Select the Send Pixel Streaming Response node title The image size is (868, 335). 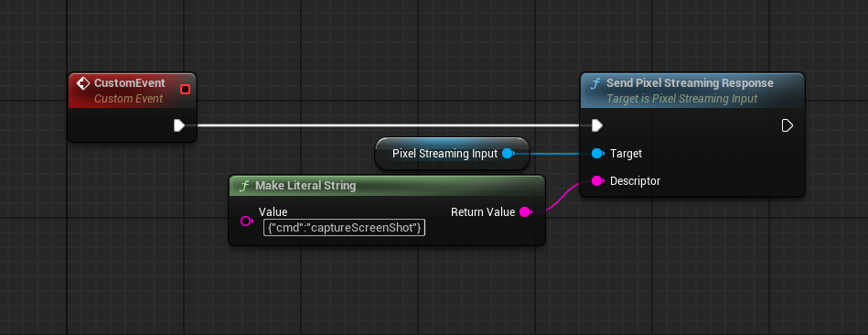pos(690,83)
